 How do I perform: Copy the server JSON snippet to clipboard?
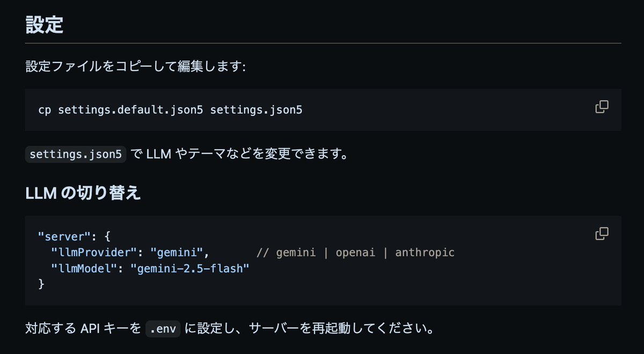tap(602, 234)
